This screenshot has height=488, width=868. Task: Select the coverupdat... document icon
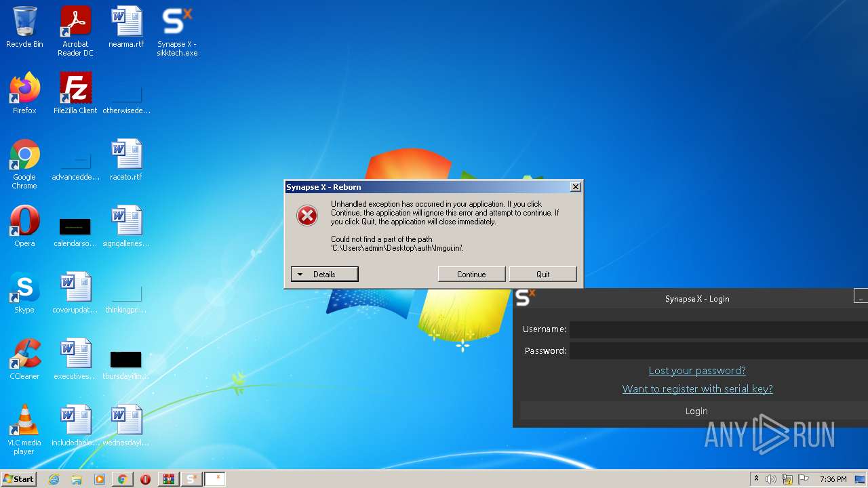75,293
